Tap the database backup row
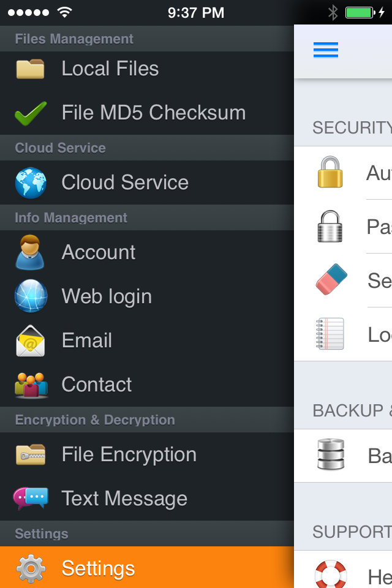Image resolution: width=392 pixels, height=588 pixels. [343, 456]
